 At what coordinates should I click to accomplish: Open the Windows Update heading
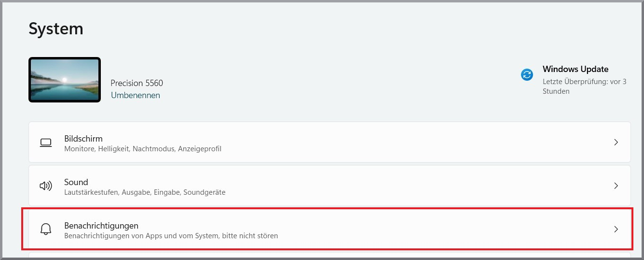coord(575,69)
